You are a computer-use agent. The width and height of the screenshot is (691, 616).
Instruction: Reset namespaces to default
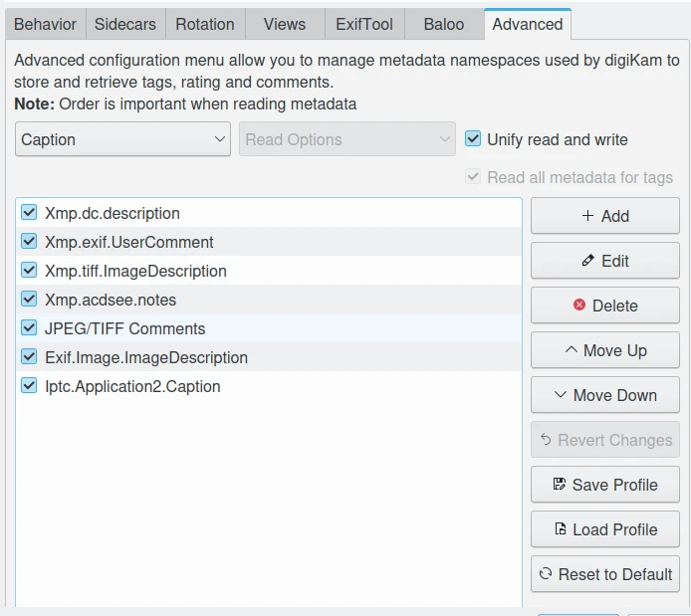(604, 574)
